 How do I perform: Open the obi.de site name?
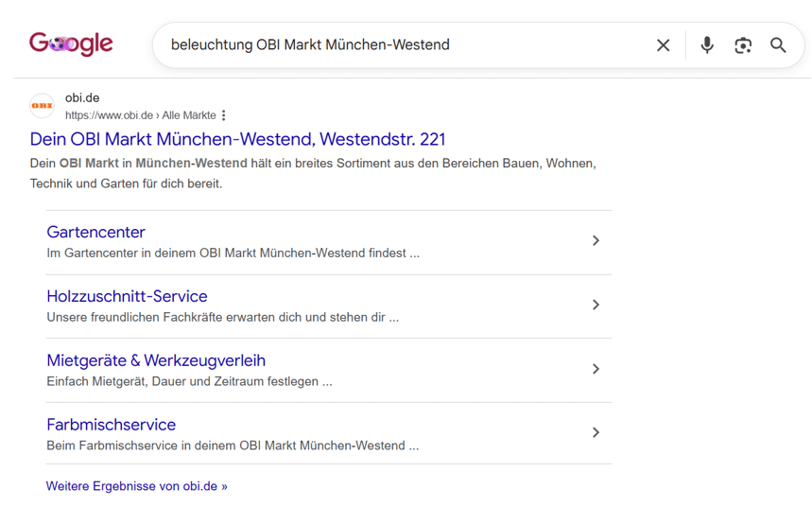coord(82,98)
